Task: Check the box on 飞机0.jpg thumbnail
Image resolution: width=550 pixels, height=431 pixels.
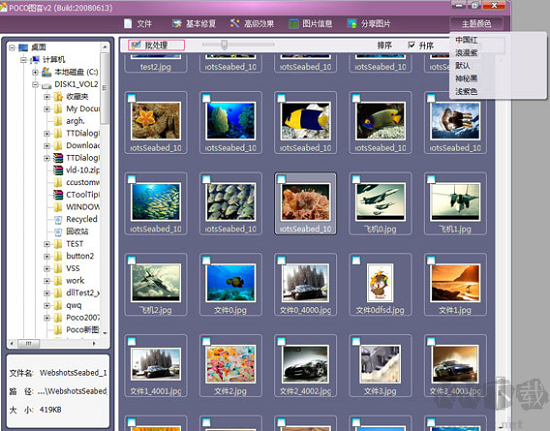Action: coord(356,180)
